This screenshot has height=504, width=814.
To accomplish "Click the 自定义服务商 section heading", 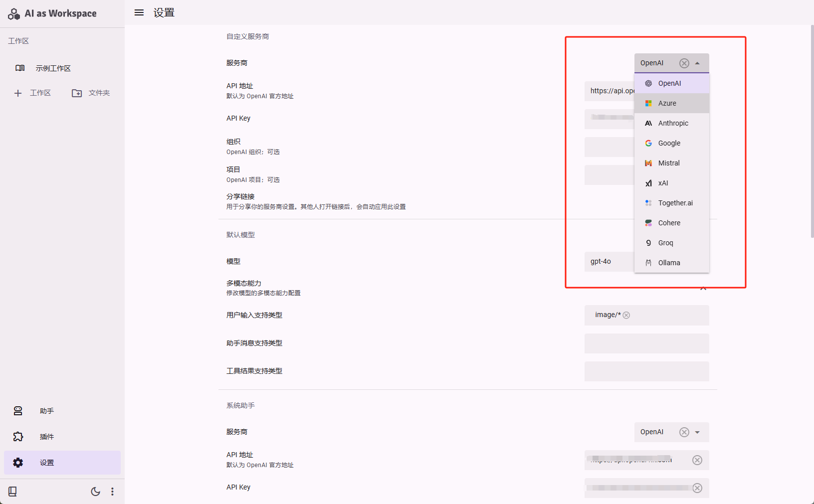I will tap(248, 36).
